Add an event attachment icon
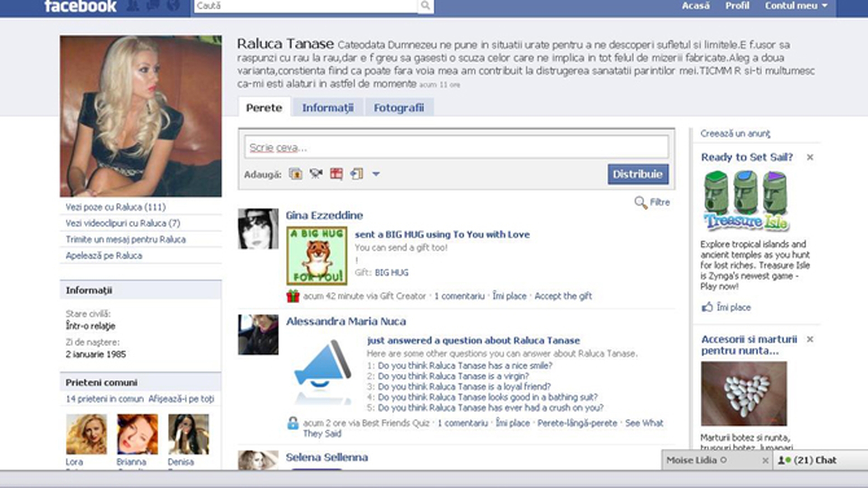868x488 pixels. 336,174
